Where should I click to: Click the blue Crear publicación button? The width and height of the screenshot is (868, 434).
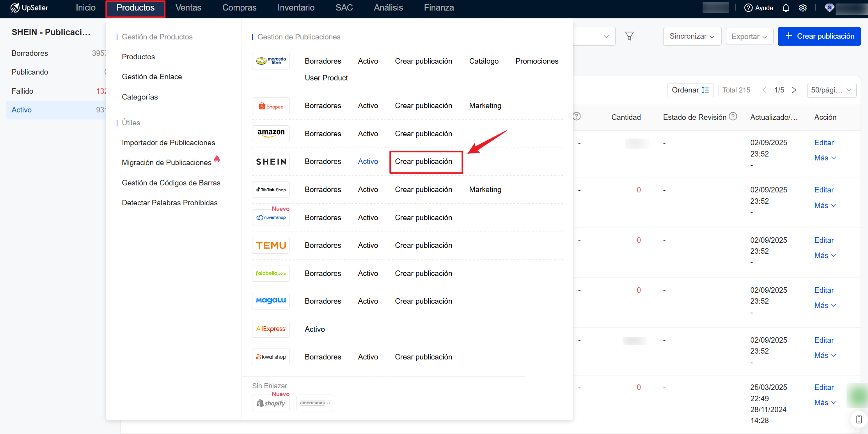pos(819,36)
